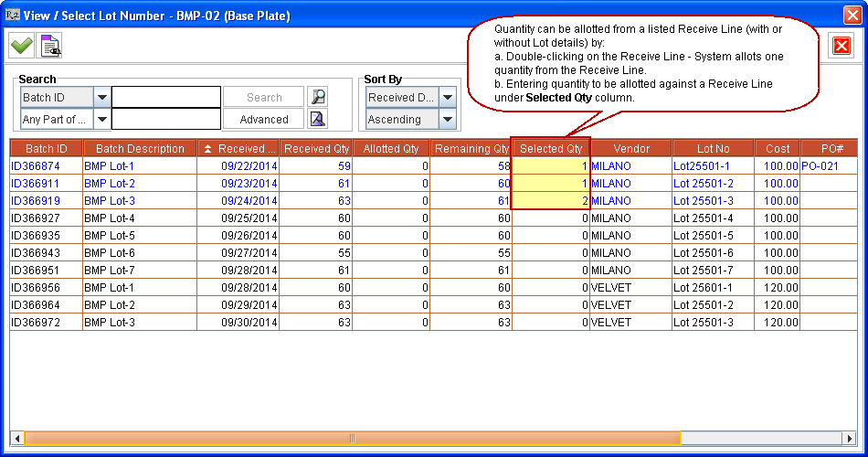
Task: Click the document preview icon in toolbar
Action: tap(50, 45)
